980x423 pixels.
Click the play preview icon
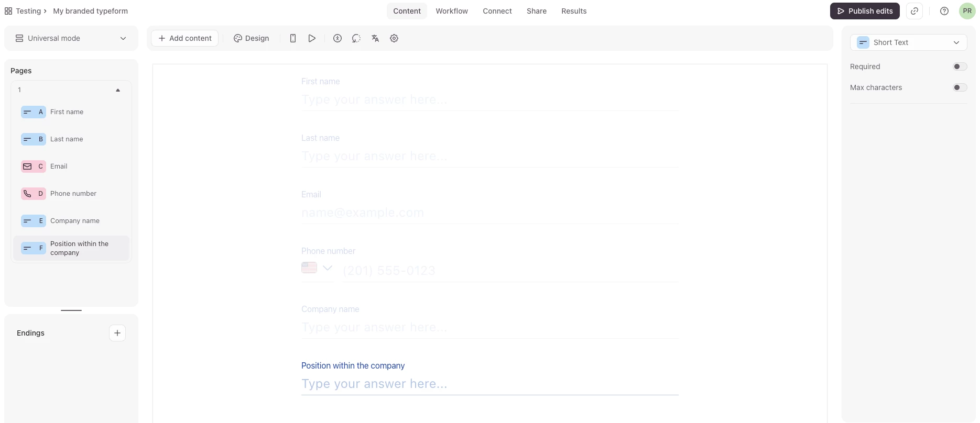[x=312, y=38]
